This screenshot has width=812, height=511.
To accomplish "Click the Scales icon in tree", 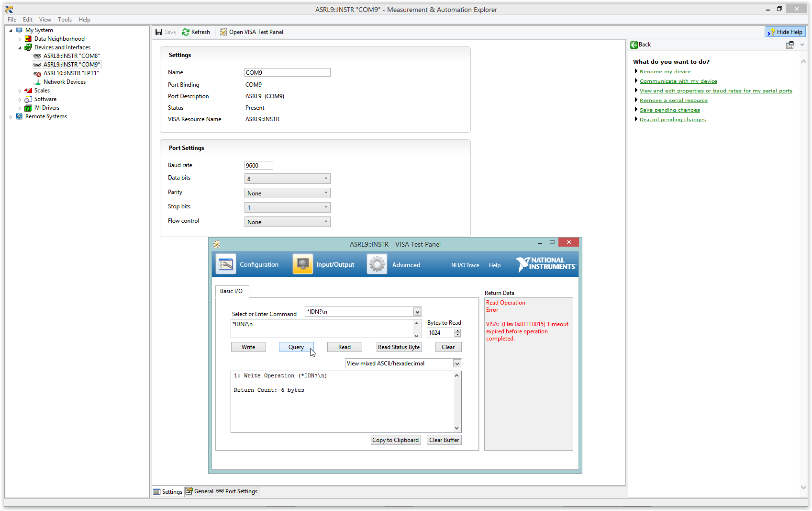I will click(x=28, y=91).
